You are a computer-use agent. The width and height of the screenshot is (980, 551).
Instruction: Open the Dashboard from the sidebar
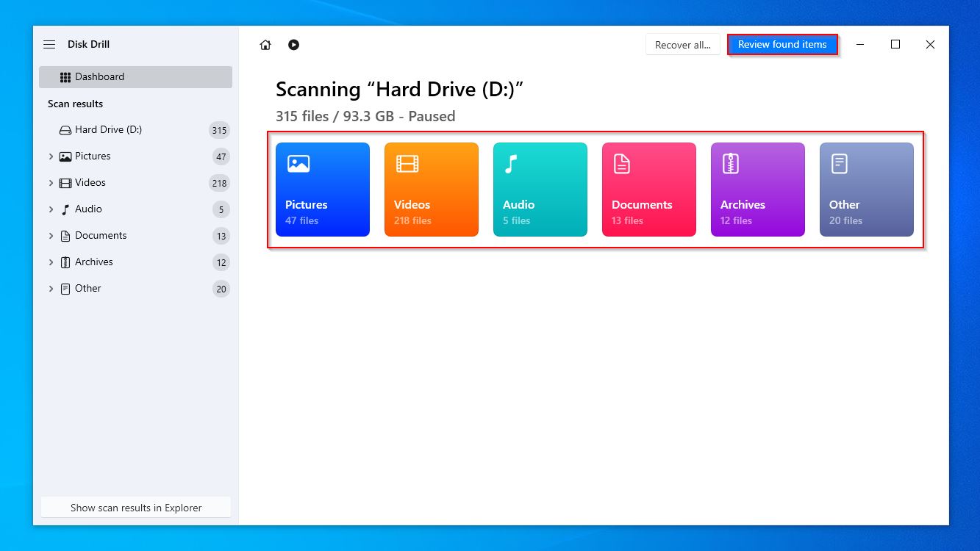pos(99,76)
